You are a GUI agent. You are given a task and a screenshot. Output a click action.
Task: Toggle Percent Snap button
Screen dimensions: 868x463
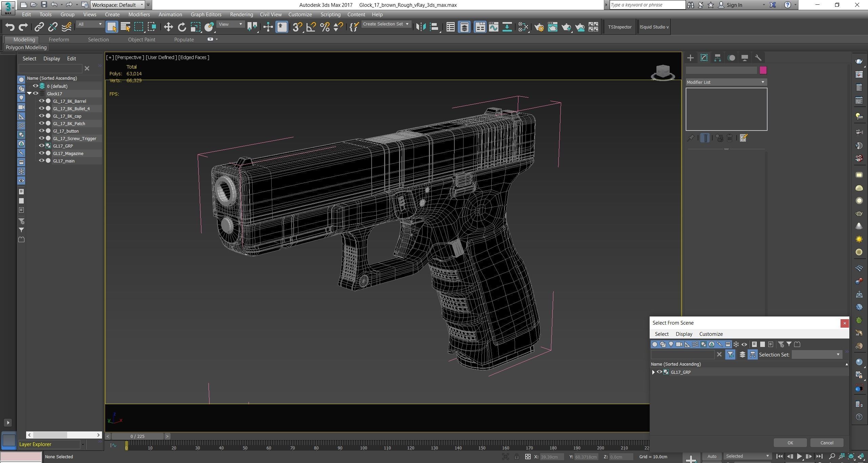click(324, 27)
